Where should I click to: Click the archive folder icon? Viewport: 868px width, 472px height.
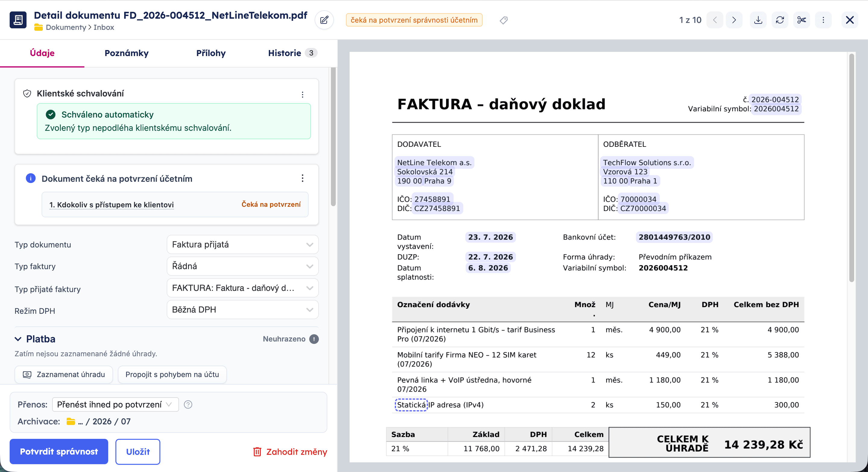point(71,421)
